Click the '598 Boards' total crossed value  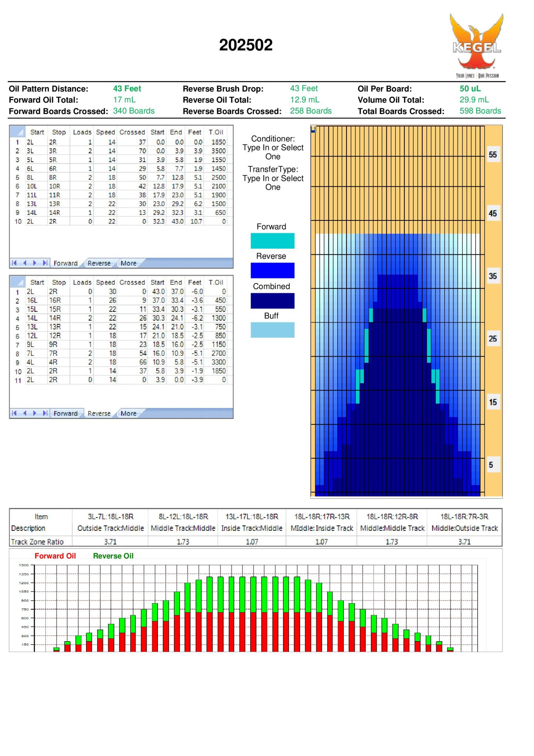tap(480, 111)
